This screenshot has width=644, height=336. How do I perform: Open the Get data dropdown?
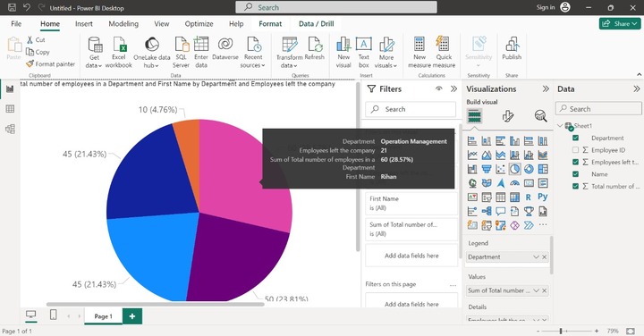point(94,52)
